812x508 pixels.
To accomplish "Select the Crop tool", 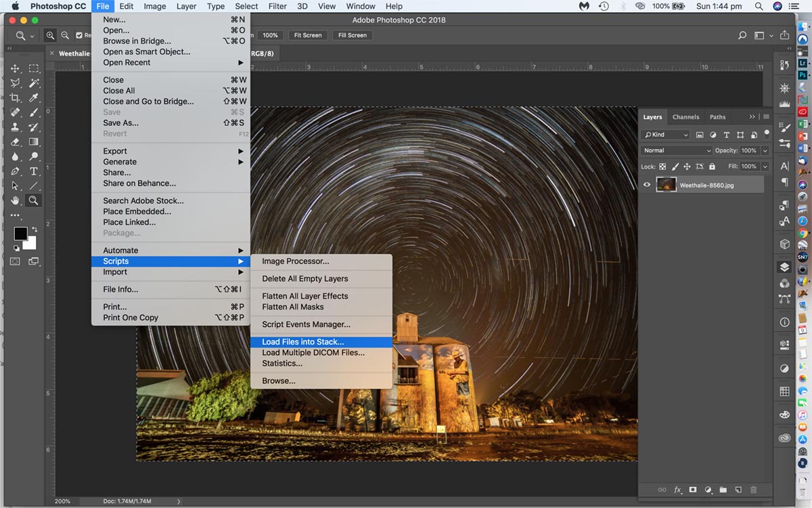I will tap(15, 98).
